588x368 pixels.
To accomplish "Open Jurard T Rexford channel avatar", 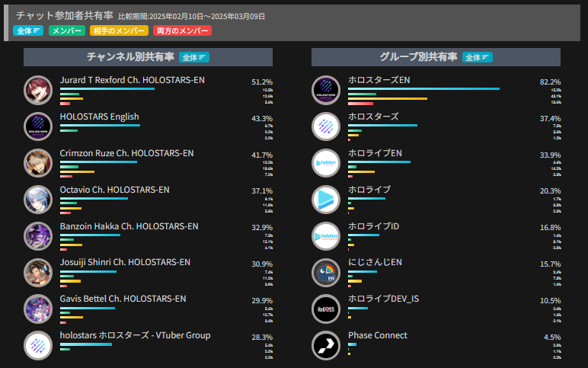I will click(38, 90).
